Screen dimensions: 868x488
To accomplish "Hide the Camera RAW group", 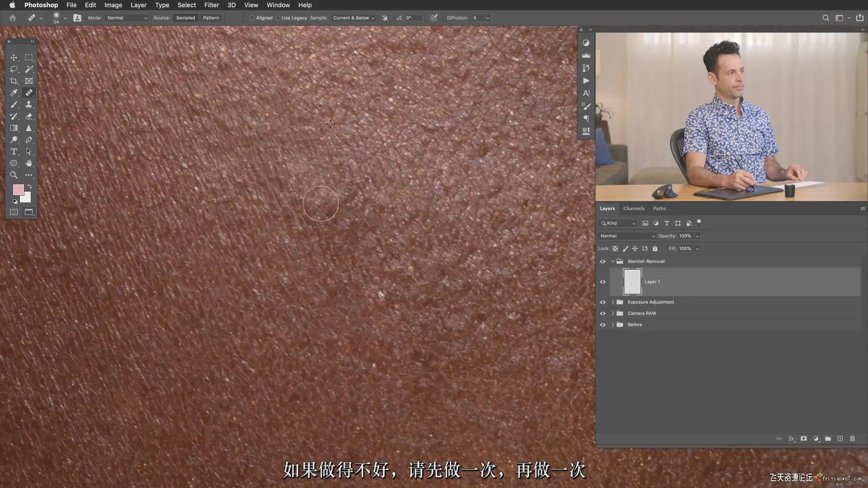I will [603, 313].
